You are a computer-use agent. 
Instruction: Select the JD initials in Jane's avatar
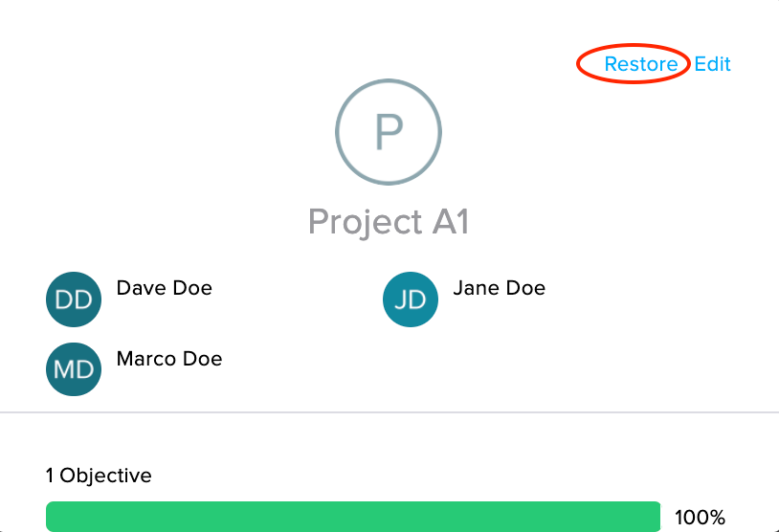411,300
